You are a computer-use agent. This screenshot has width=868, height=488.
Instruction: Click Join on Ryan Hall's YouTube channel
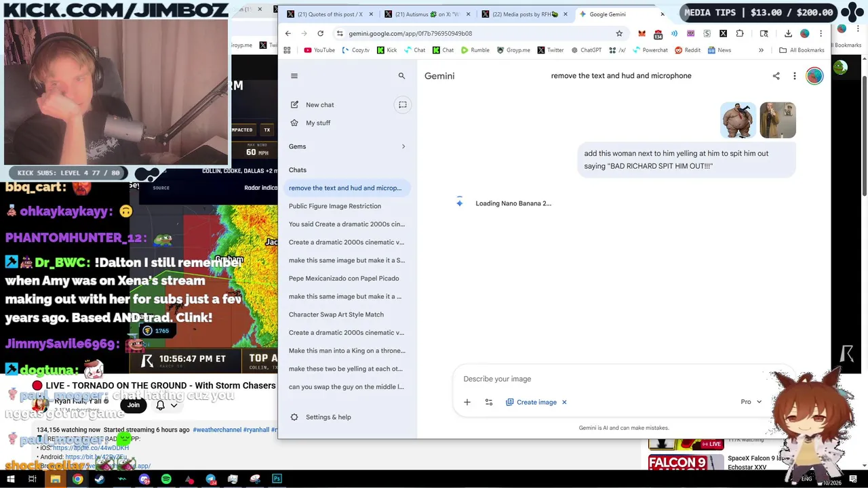click(x=134, y=405)
